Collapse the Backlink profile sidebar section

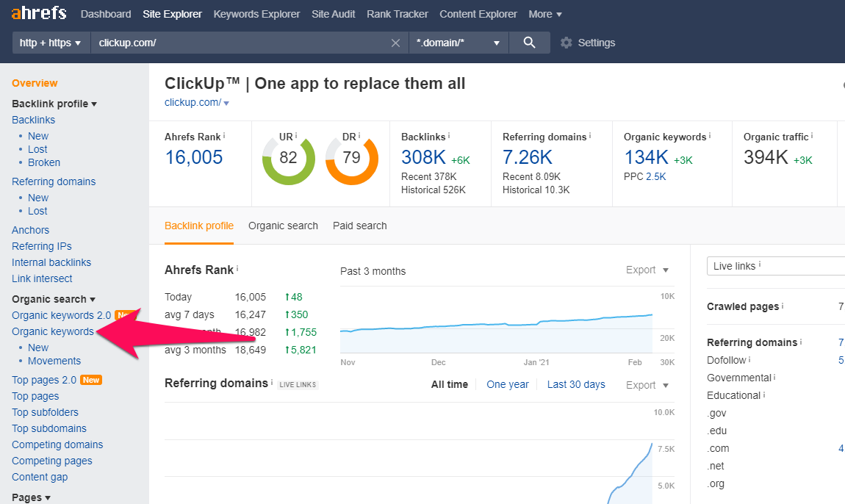coord(54,104)
